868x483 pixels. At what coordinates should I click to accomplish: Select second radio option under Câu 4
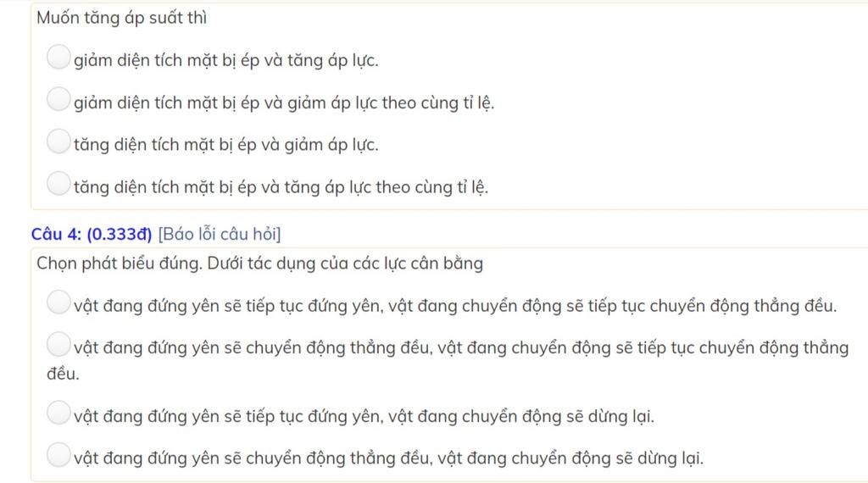[58, 344]
